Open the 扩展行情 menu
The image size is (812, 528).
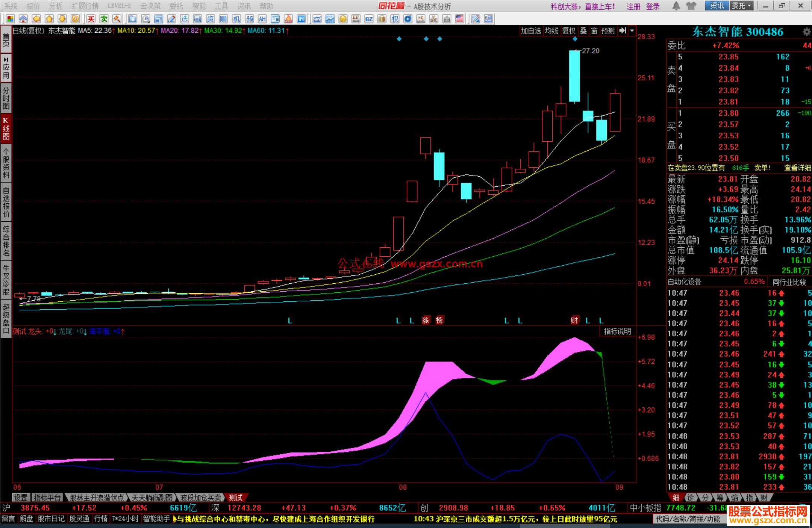coord(85,6)
